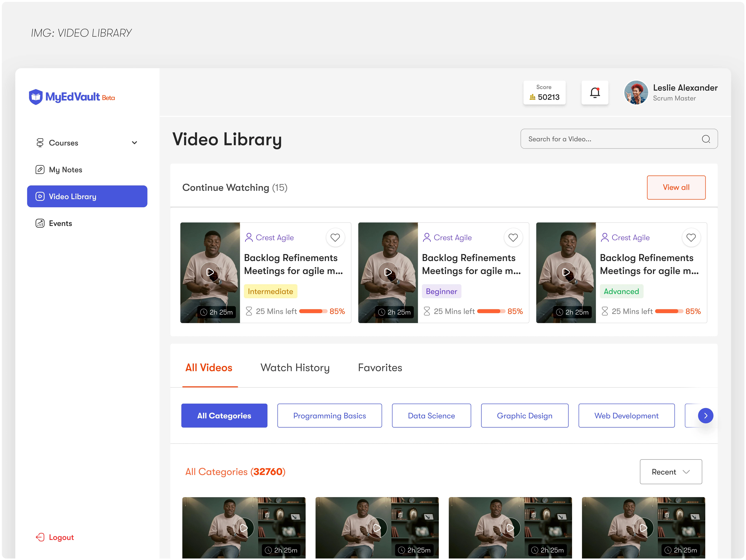Click the score trophy bars icon
The height and width of the screenshot is (560, 746).
tap(532, 97)
